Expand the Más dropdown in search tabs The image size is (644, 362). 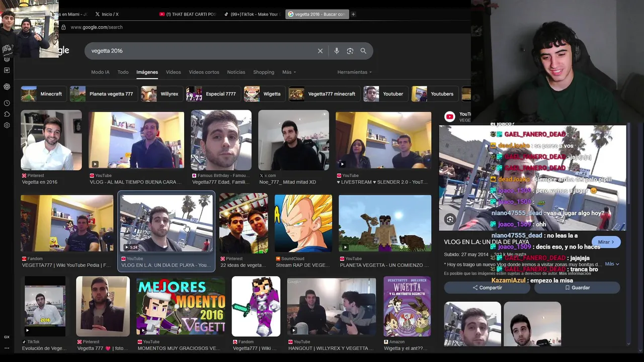[x=289, y=72]
